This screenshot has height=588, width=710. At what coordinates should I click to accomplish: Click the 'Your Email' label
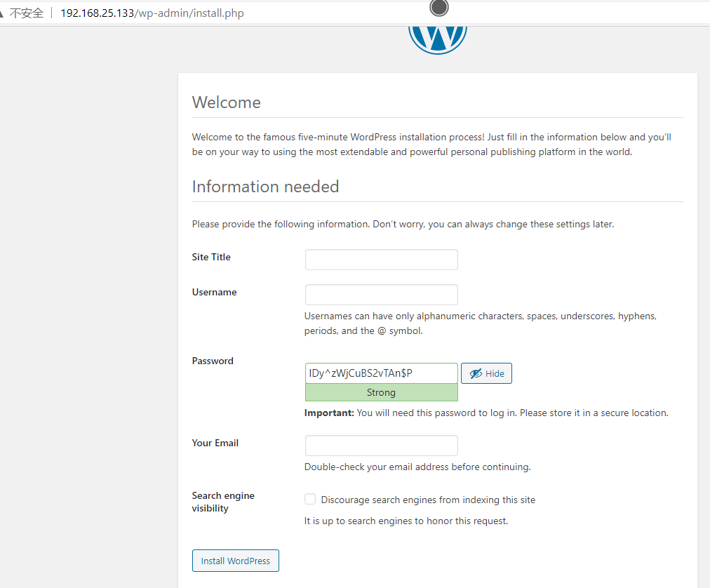pyautogui.click(x=215, y=443)
